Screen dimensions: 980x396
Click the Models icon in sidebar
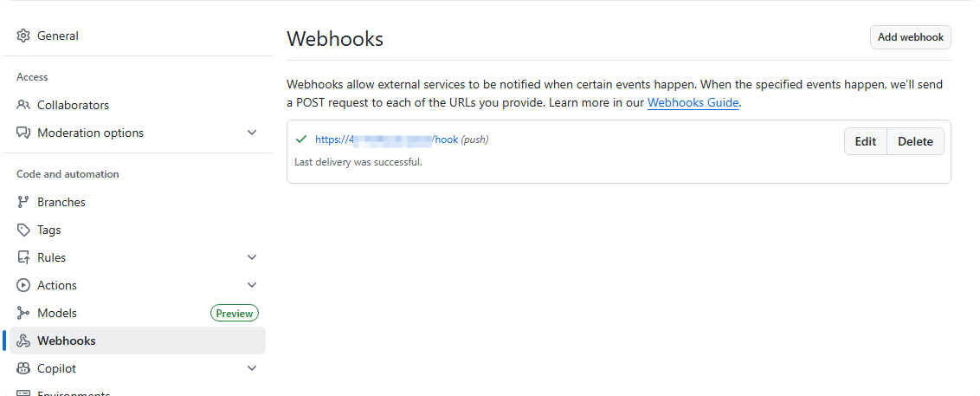(x=23, y=313)
